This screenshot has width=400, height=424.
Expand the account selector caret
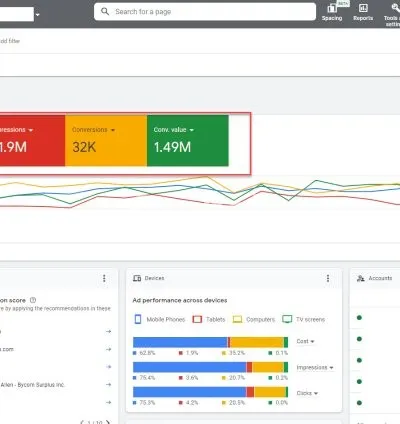coord(38,15)
